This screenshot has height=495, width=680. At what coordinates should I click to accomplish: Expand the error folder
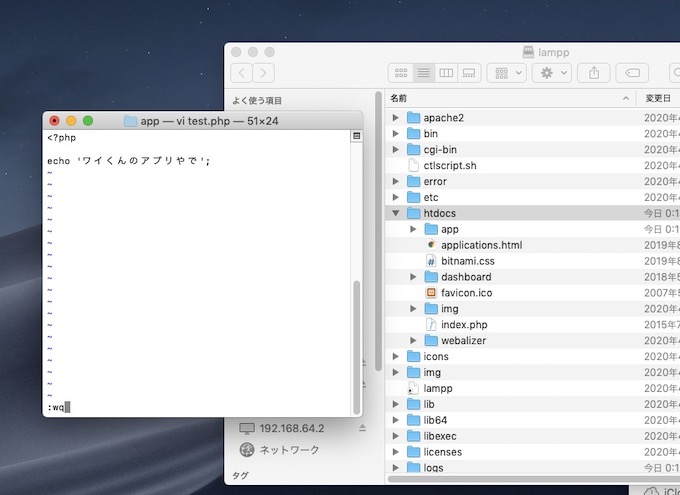(396, 181)
